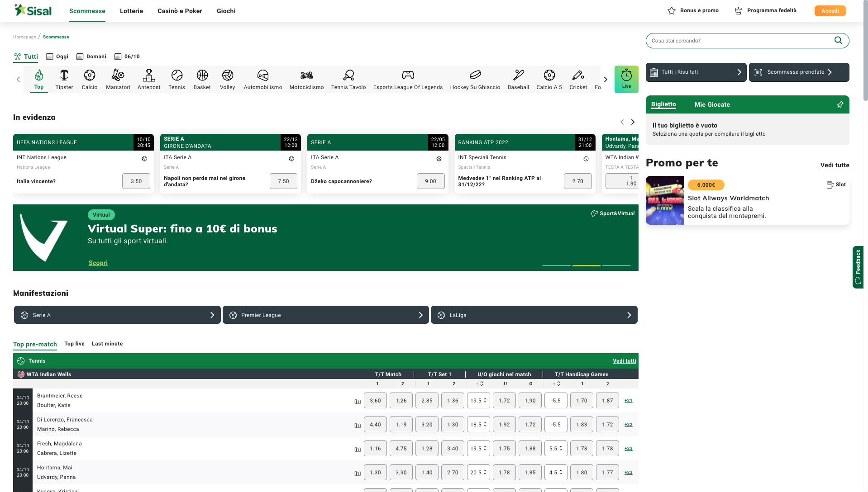Open statistics icon for Brantmeier vs Boulter match
The image size is (868, 492).
tap(357, 400)
